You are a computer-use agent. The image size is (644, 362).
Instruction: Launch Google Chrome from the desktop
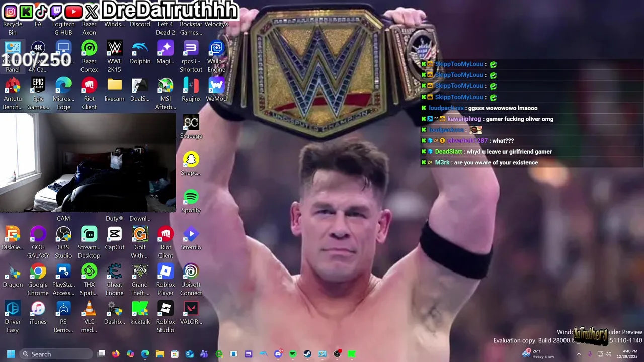tap(38, 280)
